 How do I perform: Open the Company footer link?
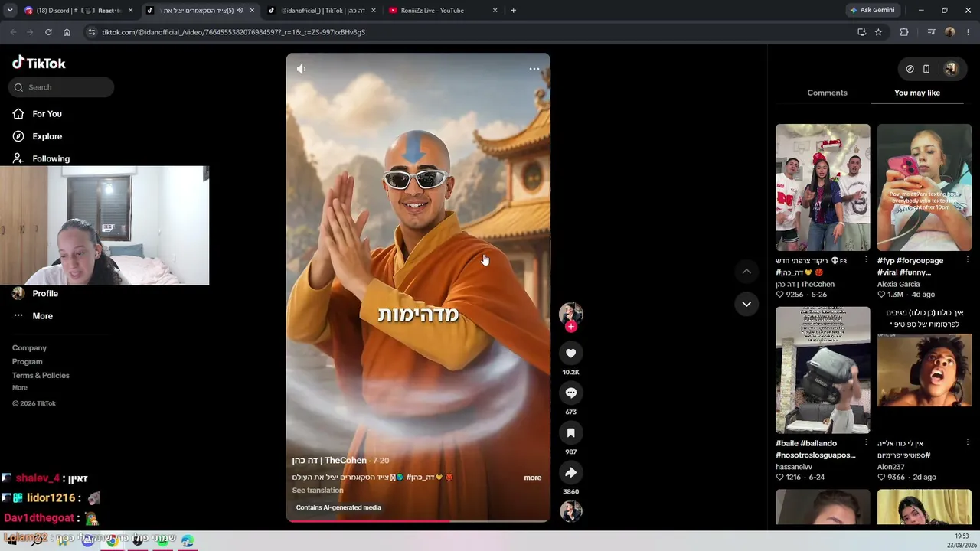click(x=29, y=348)
